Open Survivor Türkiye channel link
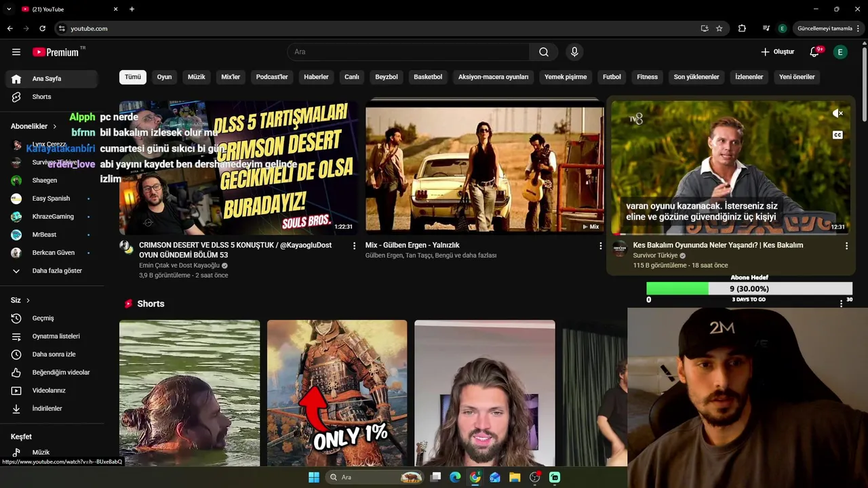The image size is (868, 488). pyautogui.click(x=655, y=256)
